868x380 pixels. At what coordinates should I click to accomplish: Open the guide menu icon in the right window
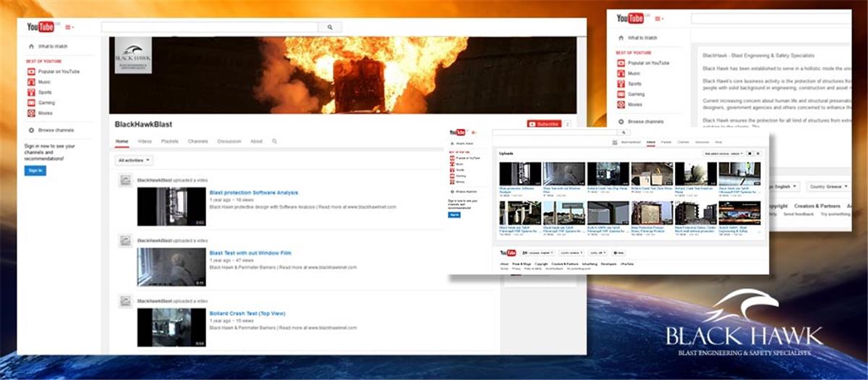click(x=659, y=19)
